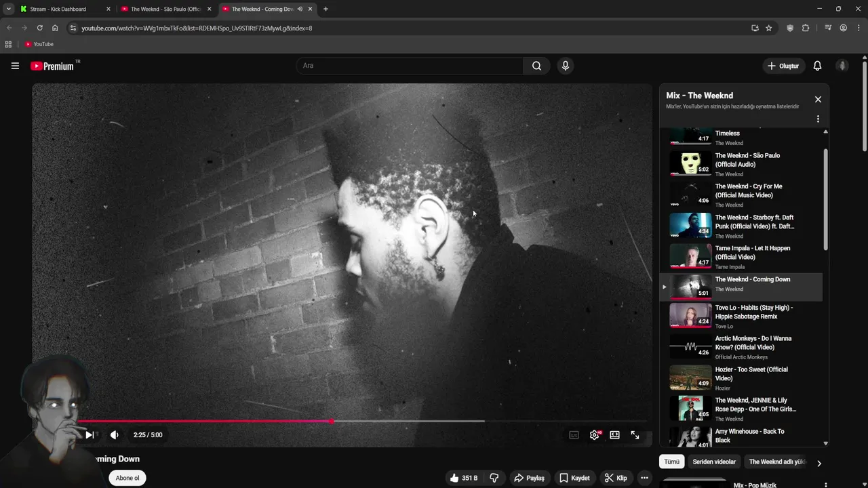Screen dimensions: 868x488
Task: Open the playlist panel three-dot options
Action: click(818, 119)
